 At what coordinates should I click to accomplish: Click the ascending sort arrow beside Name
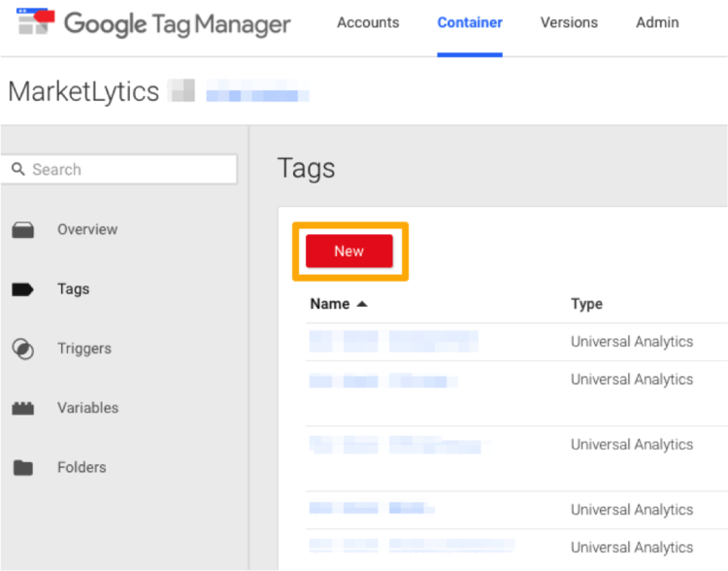click(362, 304)
